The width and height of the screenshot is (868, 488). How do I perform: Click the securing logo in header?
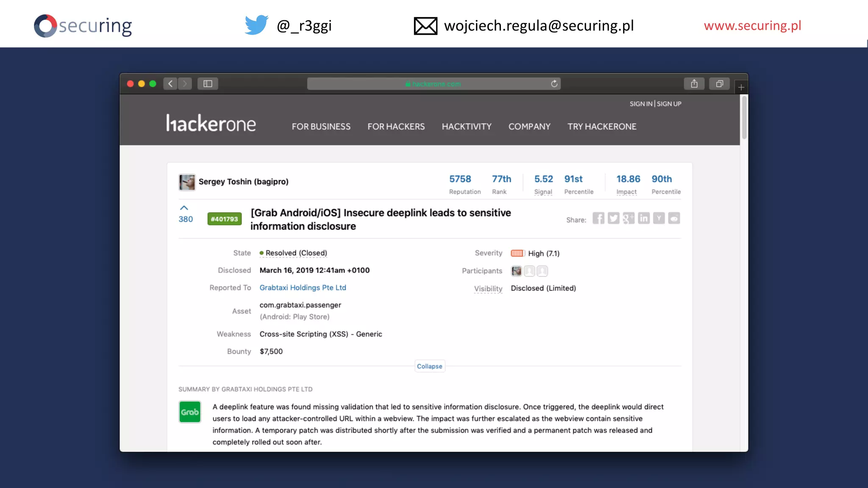point(83,26)
